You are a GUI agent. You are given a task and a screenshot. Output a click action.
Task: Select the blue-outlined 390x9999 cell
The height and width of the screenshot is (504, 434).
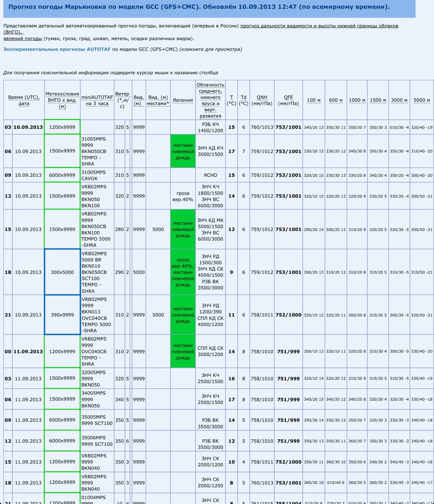[x=62, y=315]
